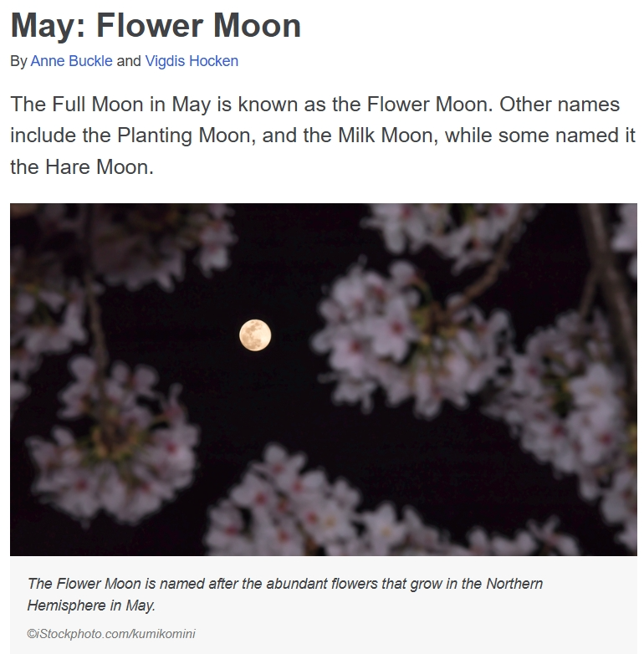Viewport: 644px width, 654px height.
Task: Open author Anne Buckle's profile link
Action: [x=71, y=61]
